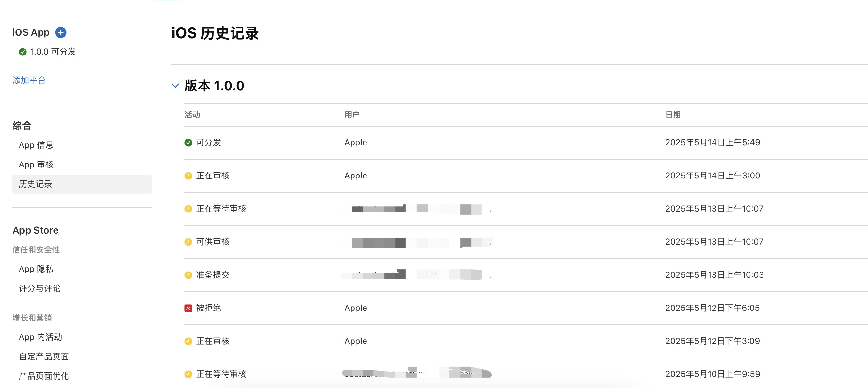
Task: Click the 添加平台 link
Action: (x=29, y=80)
